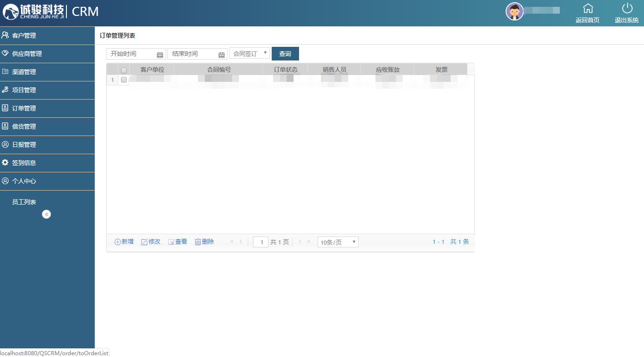644x357 pixels.
Task: Open the 开始时间 calendar picker icon
Action: point(160,55)
